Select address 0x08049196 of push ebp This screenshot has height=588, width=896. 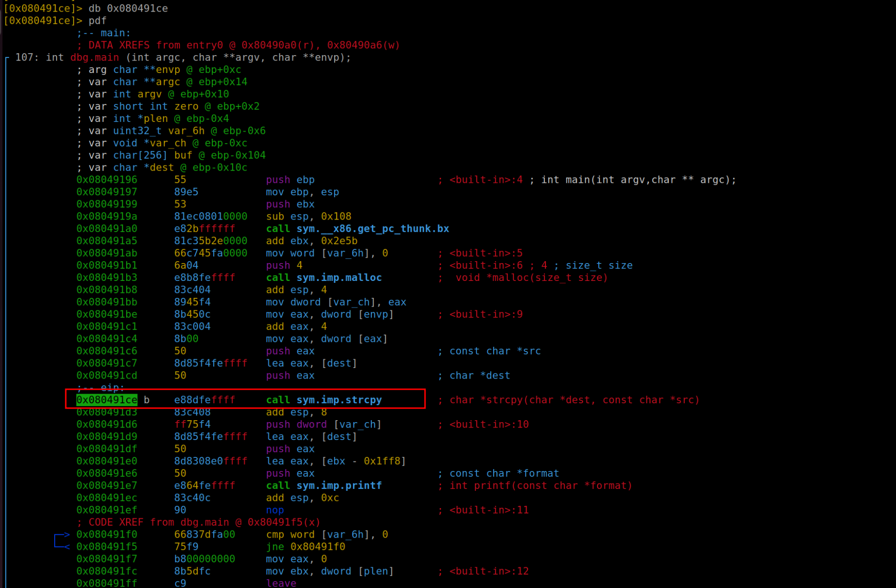(107, 180)
